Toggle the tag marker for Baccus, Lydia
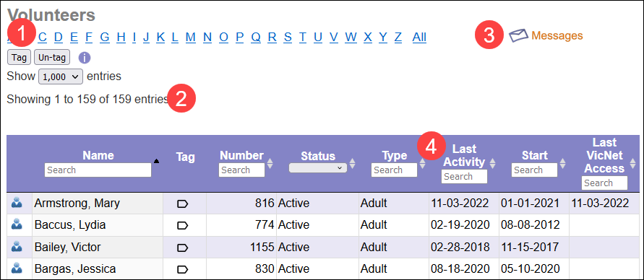 point(182,225)
